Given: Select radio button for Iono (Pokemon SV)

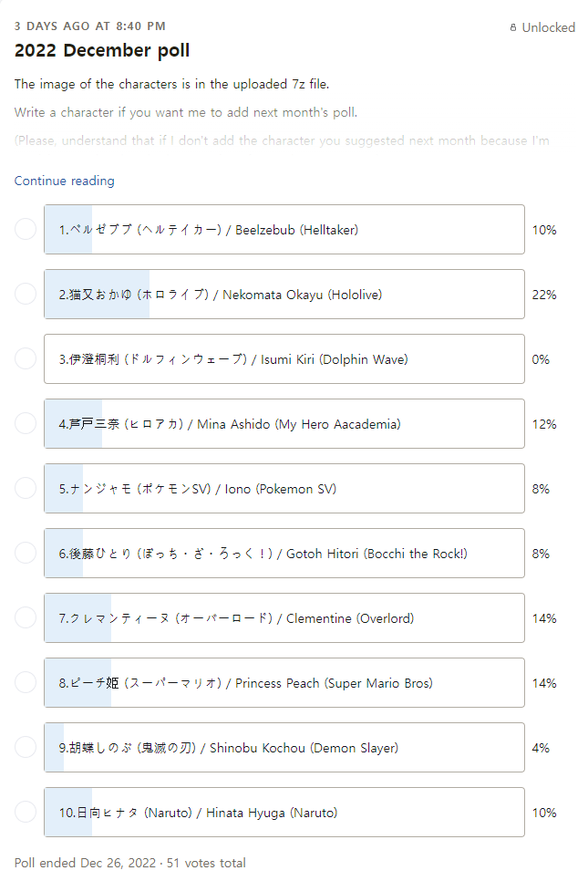Looking at the screenshot, I should coord(26,488).
